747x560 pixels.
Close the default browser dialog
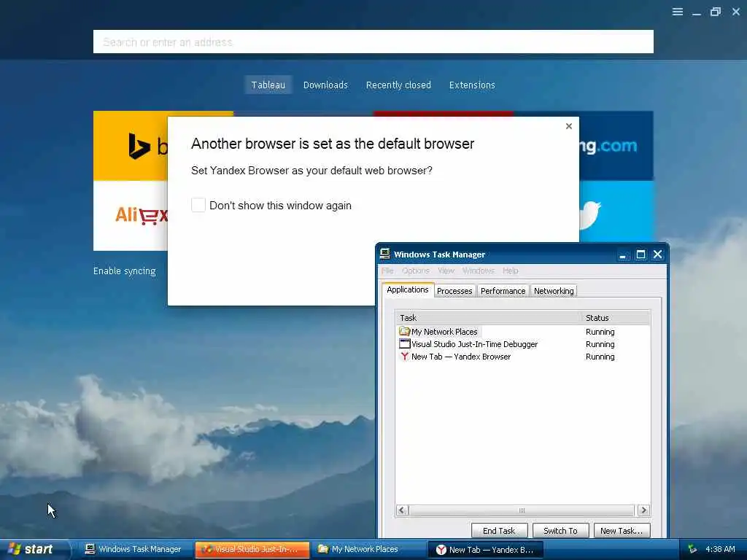tap(569, 126)
